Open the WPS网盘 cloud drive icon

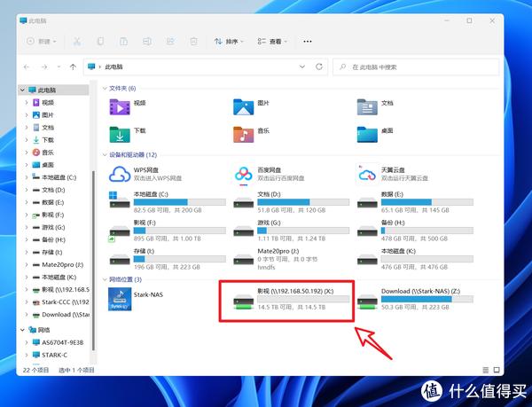coord(120,174)
